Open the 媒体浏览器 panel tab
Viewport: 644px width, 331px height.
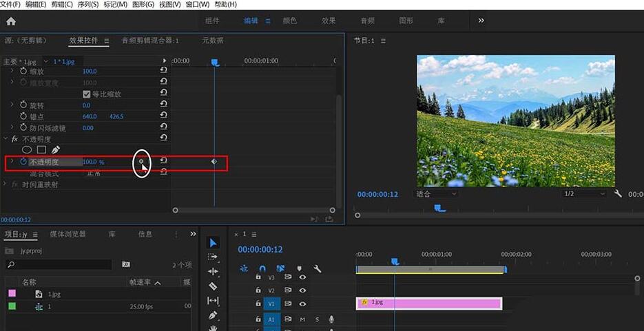pyautogui.click(x=67, y=234)
